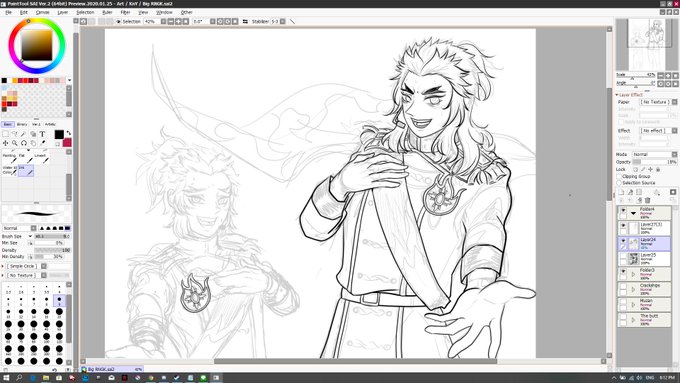
Task: Click the black foreground color swatch
Action: [x=59, y=134]
